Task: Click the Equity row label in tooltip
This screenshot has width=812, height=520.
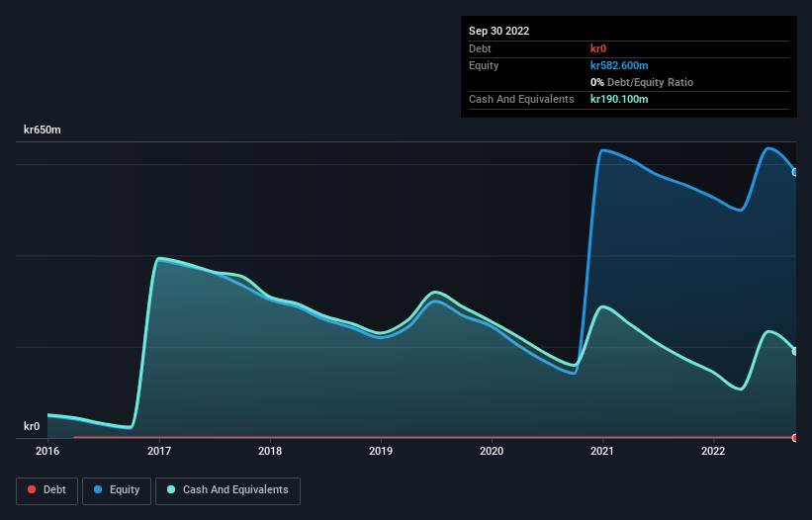Action: [x=484, y=65]
